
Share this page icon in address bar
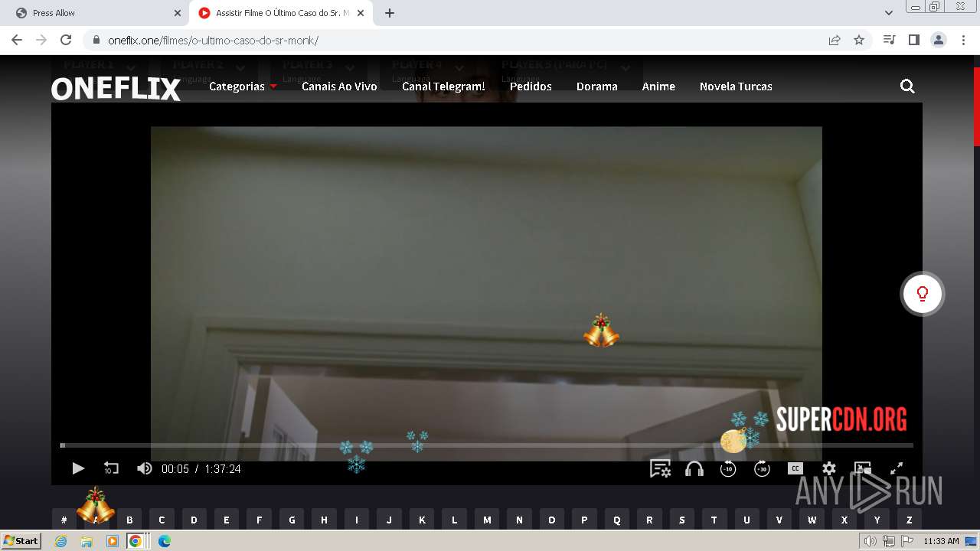(835, 40)
